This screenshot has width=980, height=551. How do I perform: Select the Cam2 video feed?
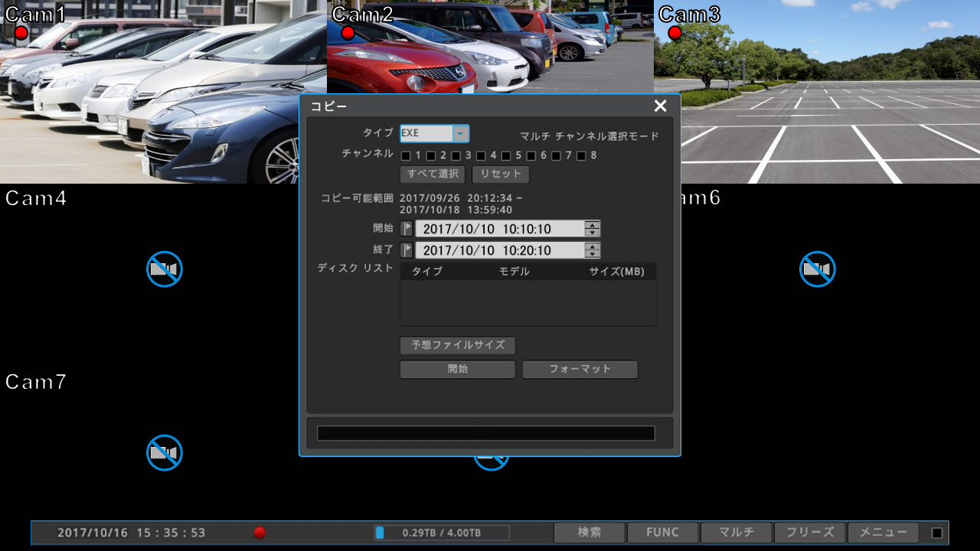click(x=490, y=46)
